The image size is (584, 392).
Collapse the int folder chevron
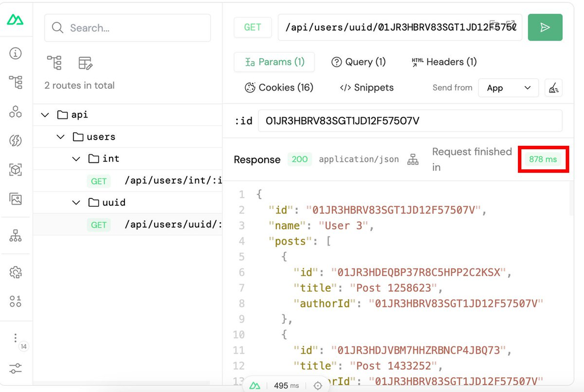[76, 159]
